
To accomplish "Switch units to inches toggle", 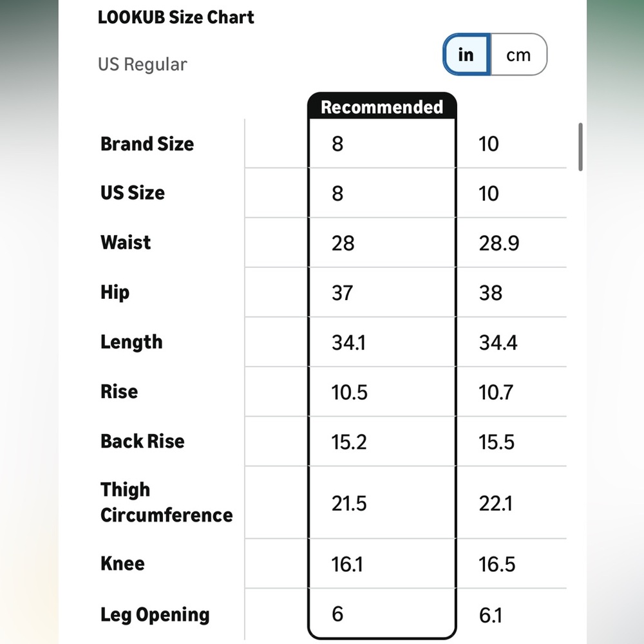I will 466,55.
